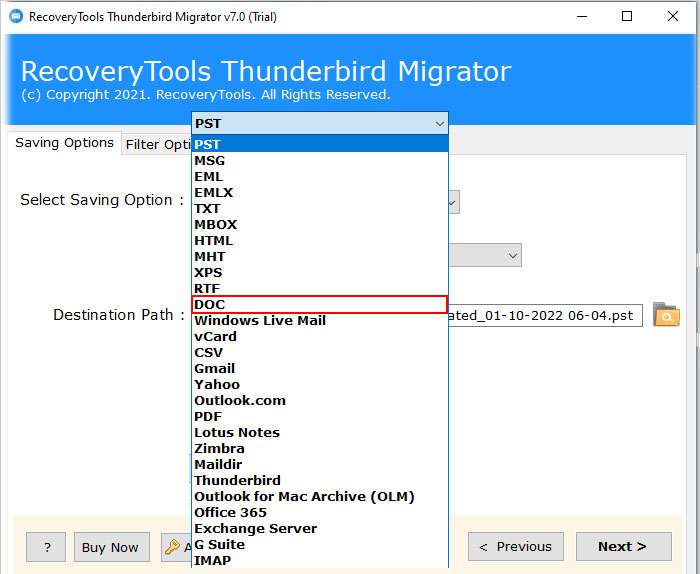Open help with the ? button

click(x=46, y=547)
